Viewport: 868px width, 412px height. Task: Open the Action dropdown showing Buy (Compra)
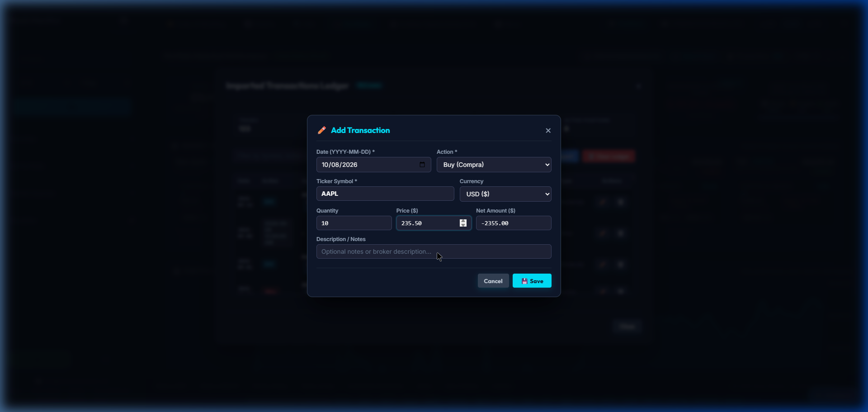click(494, 165)
